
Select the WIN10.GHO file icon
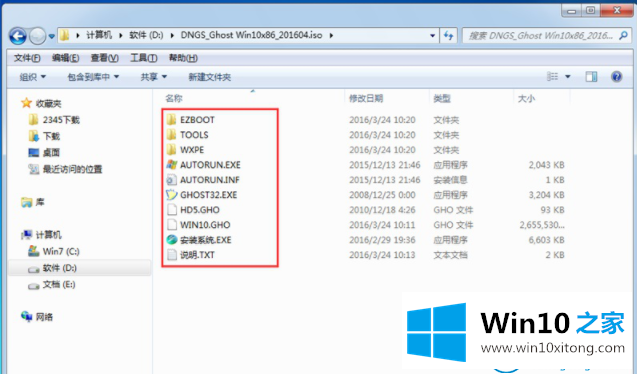coord(171,225)
